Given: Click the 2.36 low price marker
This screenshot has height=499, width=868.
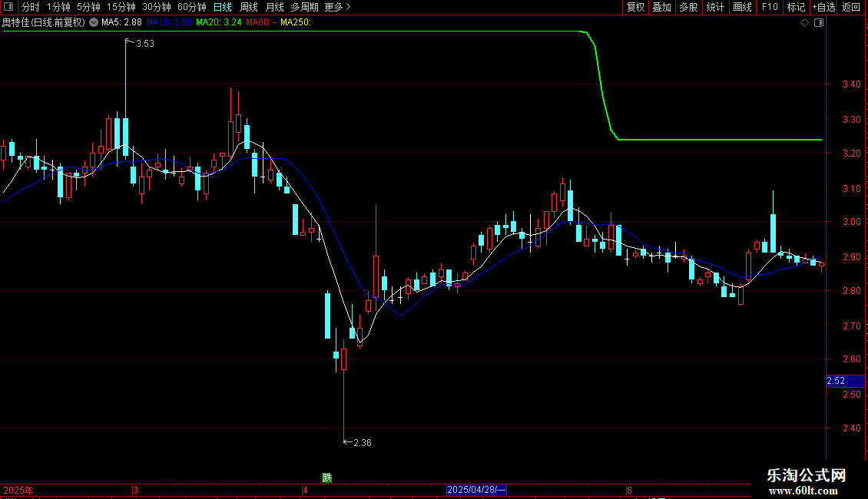Looking at the screenshot, I should [x=358, y=442].
